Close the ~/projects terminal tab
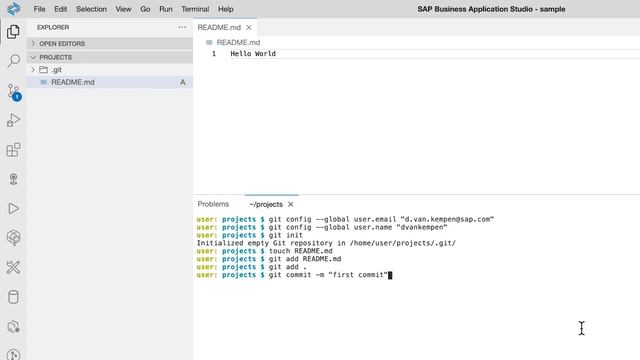640x360 pixels. click(x=291, y=204)
